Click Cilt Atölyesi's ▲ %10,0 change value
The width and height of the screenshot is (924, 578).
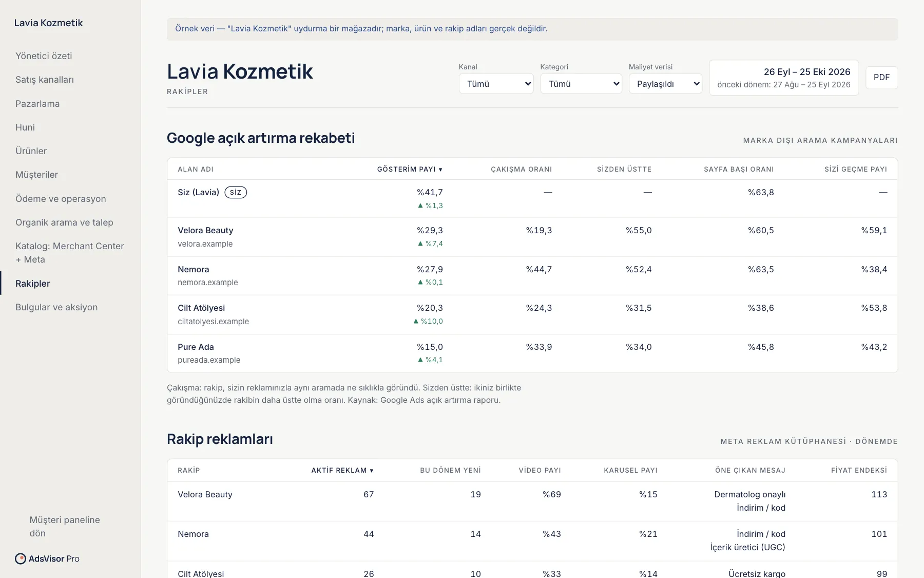[428, 321]
